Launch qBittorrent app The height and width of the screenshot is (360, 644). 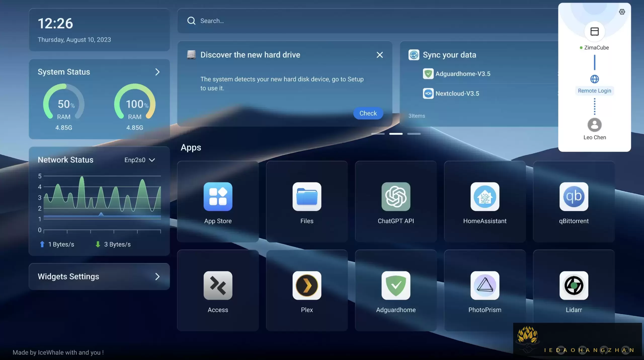pyautogui.click(x=574, y=197)
